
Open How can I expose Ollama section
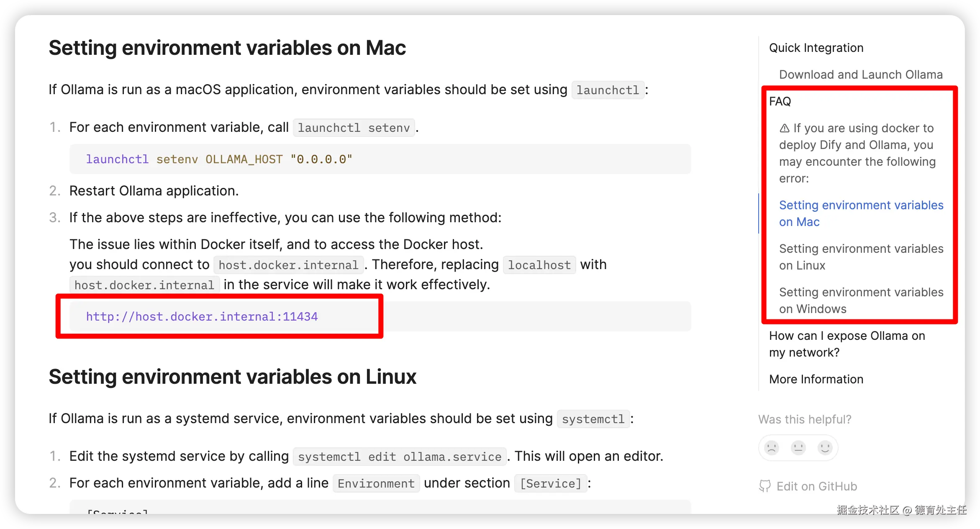(x=847, y=344)
